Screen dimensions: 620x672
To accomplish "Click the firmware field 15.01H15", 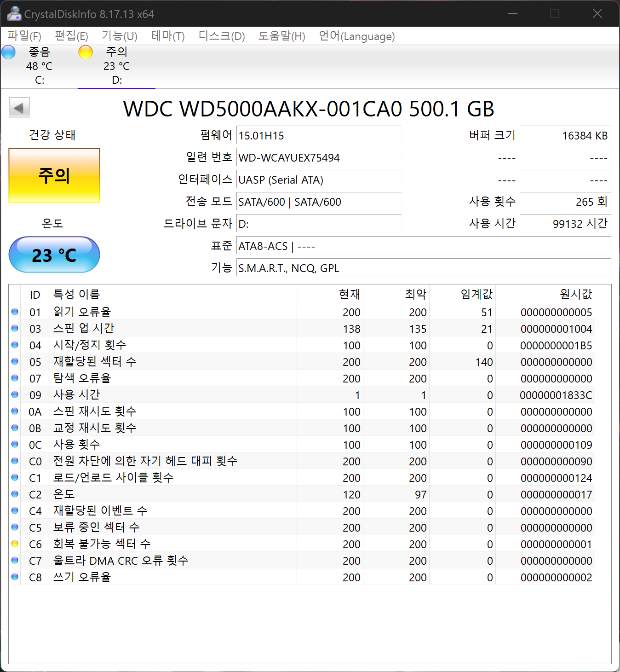I will 319,135.
